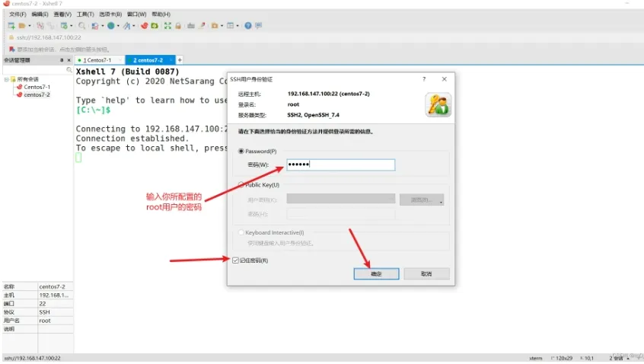Image resolution: width=644 pixels, height=364 pixels.
Task: Open the user key dropdown in dialog
Action: coord(341,200)
